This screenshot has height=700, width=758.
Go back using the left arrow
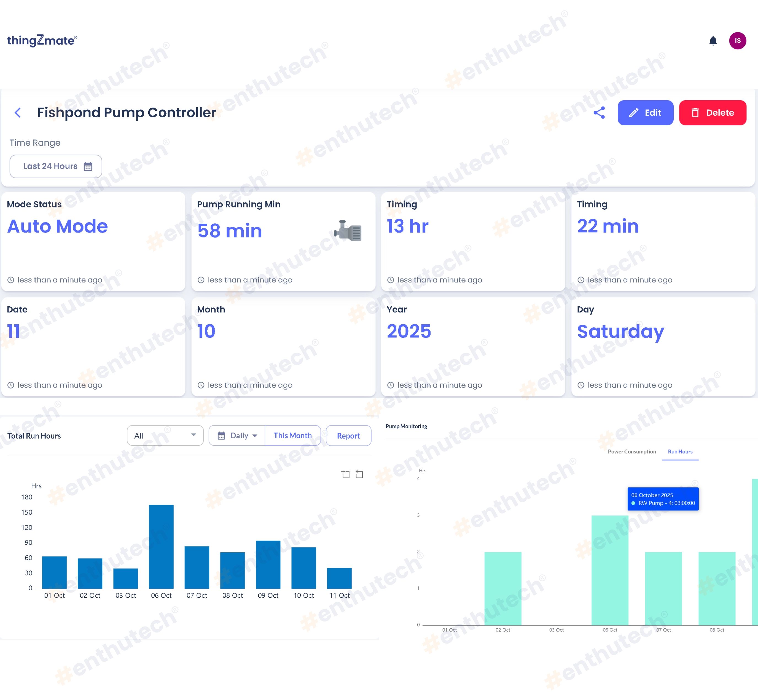click(x=18, y=112)
